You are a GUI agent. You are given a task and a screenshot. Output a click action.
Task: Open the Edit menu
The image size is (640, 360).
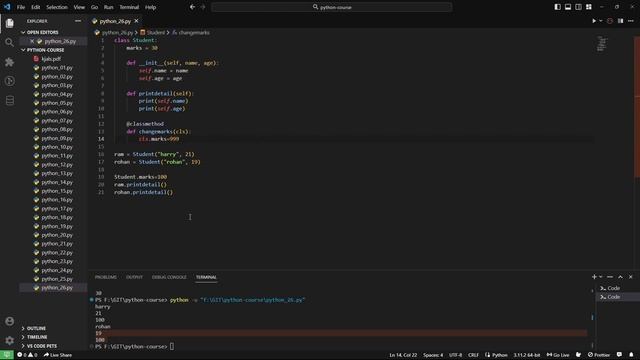pyautogui.click(x=36, y=7)
